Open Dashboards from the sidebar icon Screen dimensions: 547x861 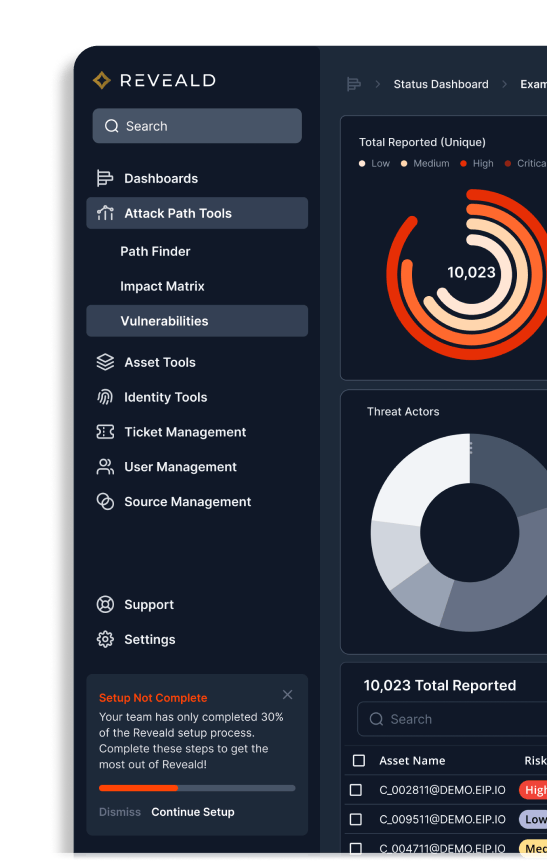105,178
